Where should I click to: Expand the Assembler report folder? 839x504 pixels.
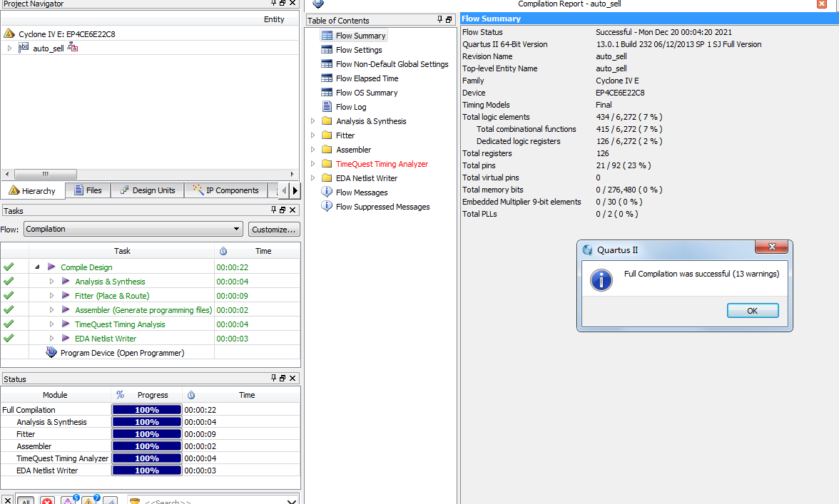313,150
